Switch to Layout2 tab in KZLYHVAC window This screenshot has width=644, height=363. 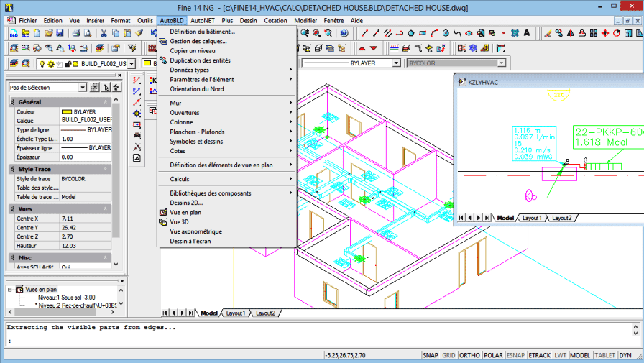coord(561,218)
